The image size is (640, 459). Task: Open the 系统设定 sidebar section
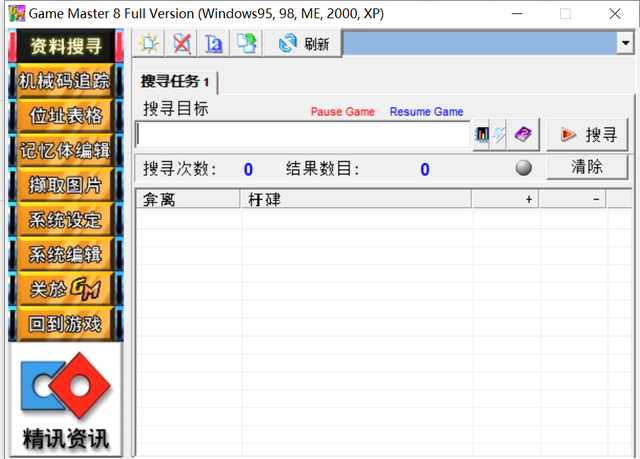tap(66, 220)
